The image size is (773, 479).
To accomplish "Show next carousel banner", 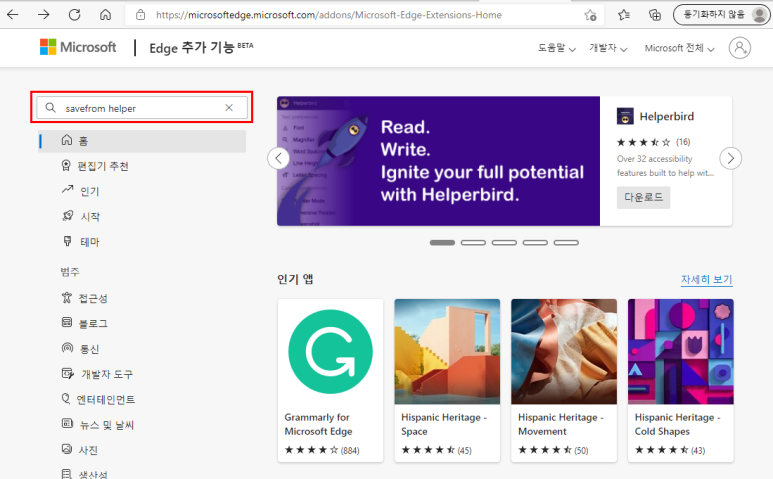I will coord(731,159).
